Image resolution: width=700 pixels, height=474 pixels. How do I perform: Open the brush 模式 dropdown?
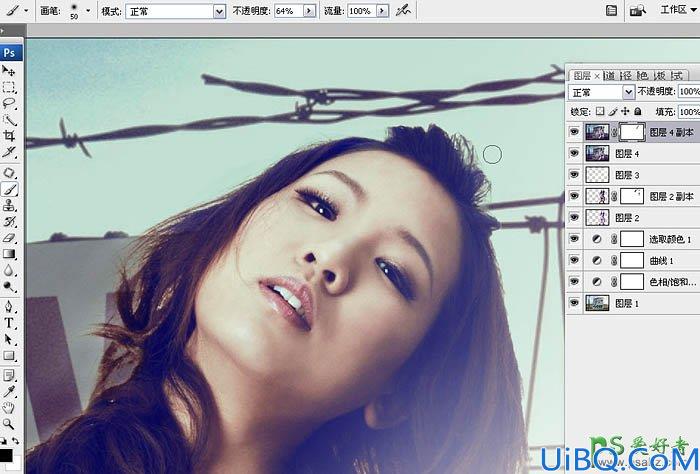175,11
